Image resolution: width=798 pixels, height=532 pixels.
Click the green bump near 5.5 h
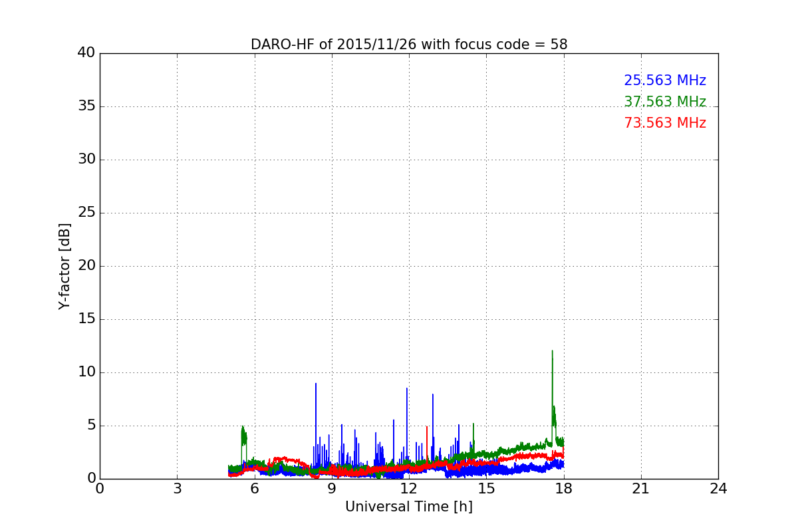(x=243, y=439)
